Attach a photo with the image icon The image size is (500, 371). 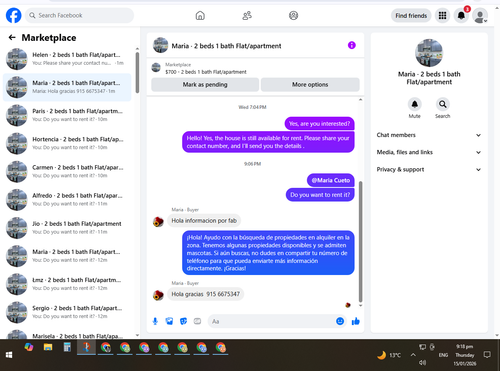(x=169, y=321)
